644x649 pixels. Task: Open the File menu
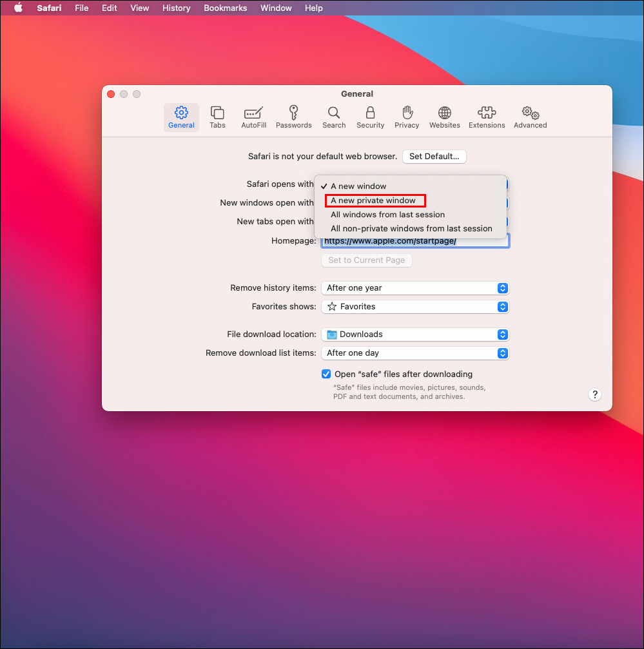(81, 8)
